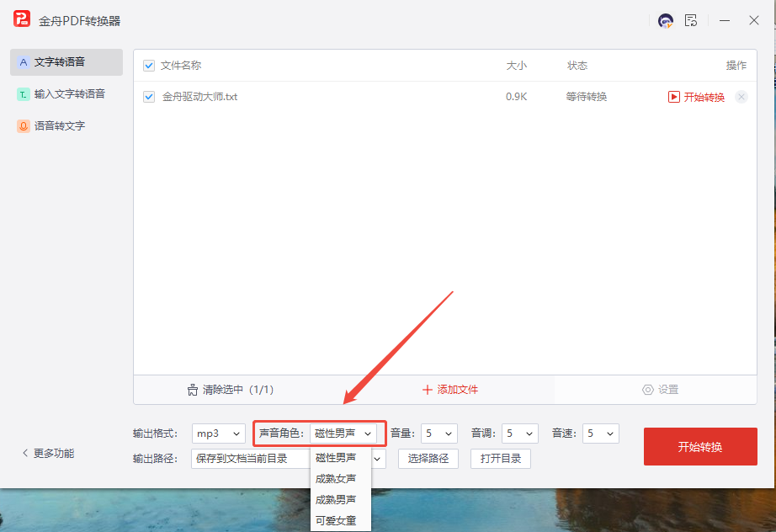Open the 输出路径 保存到文档当前目录 dropdown
This screenshot has width=776, height=532.
[289, 459]
